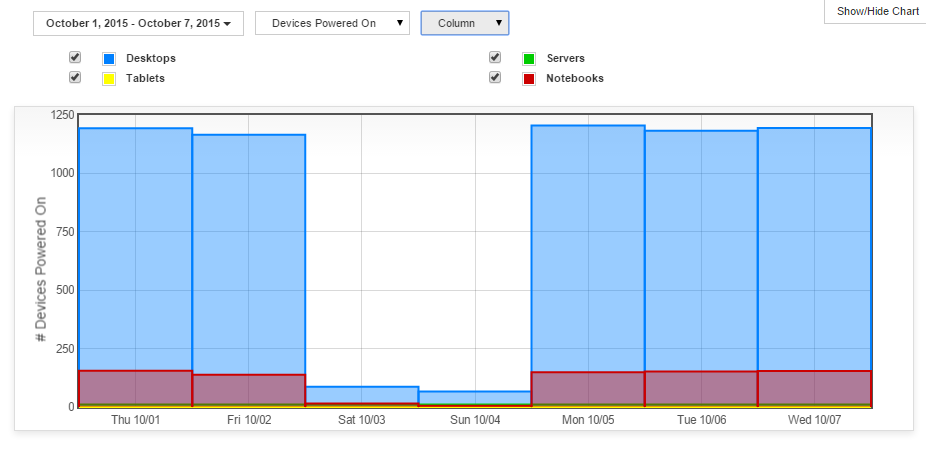Click the blue Desktops color swatch
The width and height of the screenshot is (926, 451).
[109, 59]
